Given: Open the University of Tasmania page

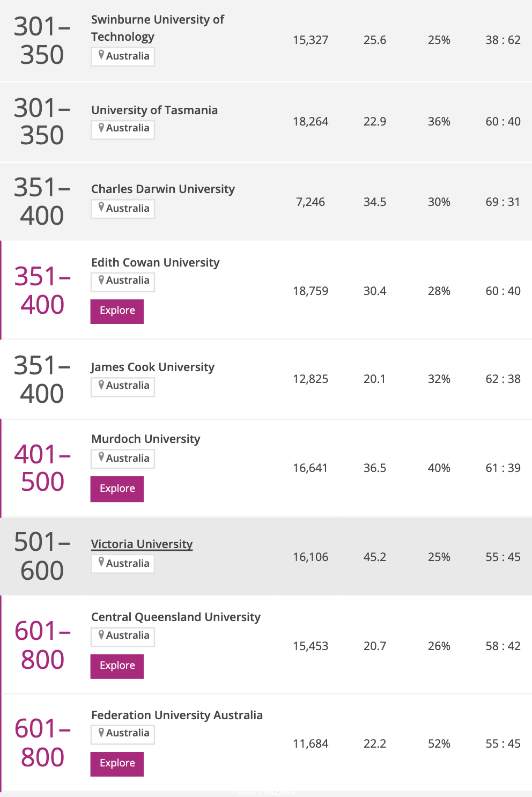Looking at the screenshot, I should click(x=154, y=110).
